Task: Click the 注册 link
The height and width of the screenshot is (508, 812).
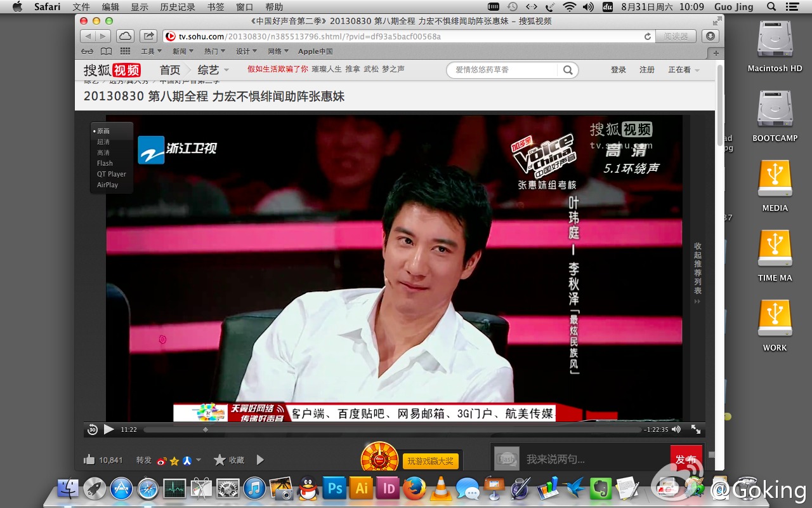Action: (x=647, y=70)
